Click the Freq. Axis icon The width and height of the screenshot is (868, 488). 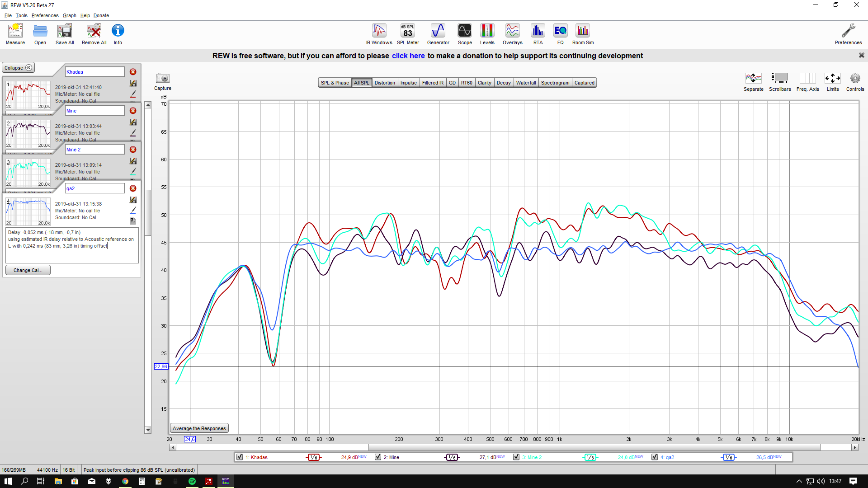(807, 82)
